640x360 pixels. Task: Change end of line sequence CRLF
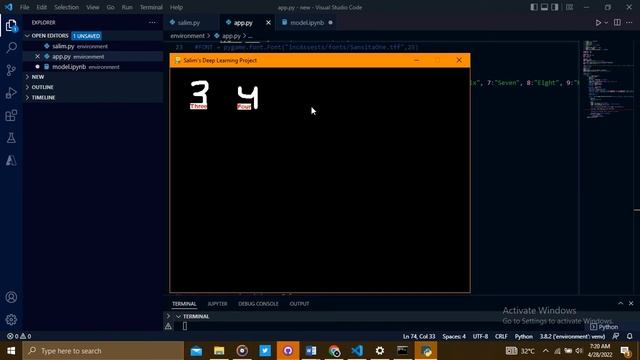click(501, 336)
